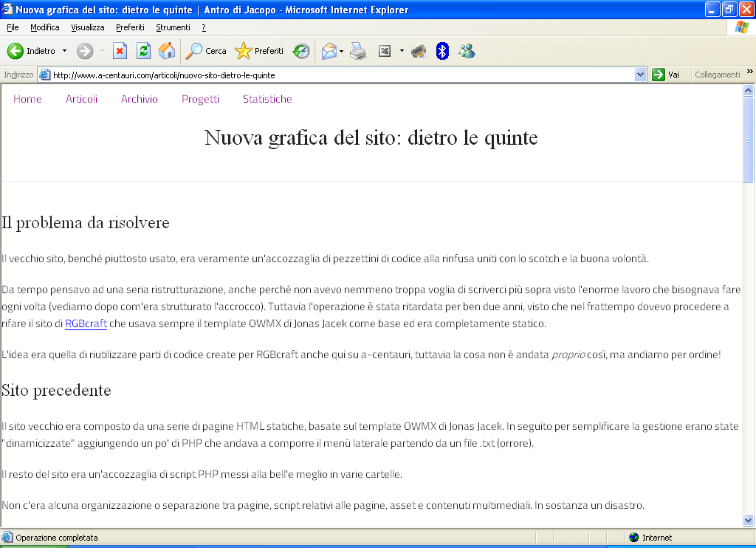756x548 pixels.
Task: Click the Windows flag logo throbber
Action: 742,27
